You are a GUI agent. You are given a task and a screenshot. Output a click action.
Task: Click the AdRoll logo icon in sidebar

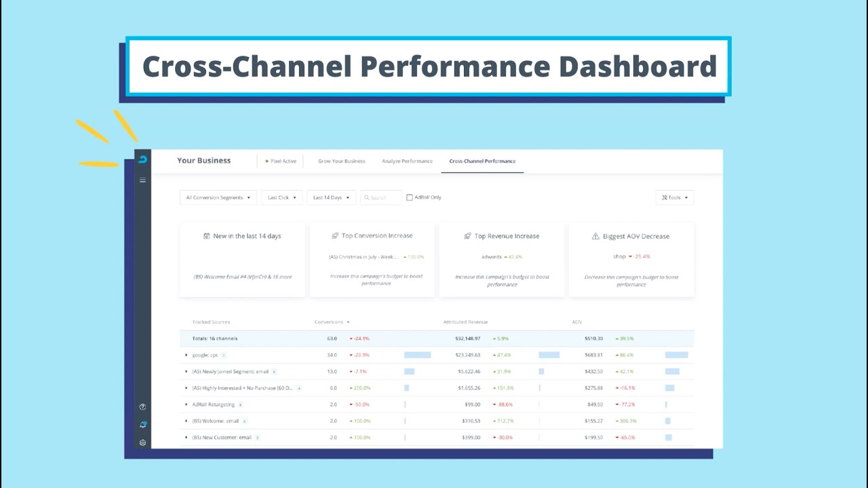[x=142, y=160]
